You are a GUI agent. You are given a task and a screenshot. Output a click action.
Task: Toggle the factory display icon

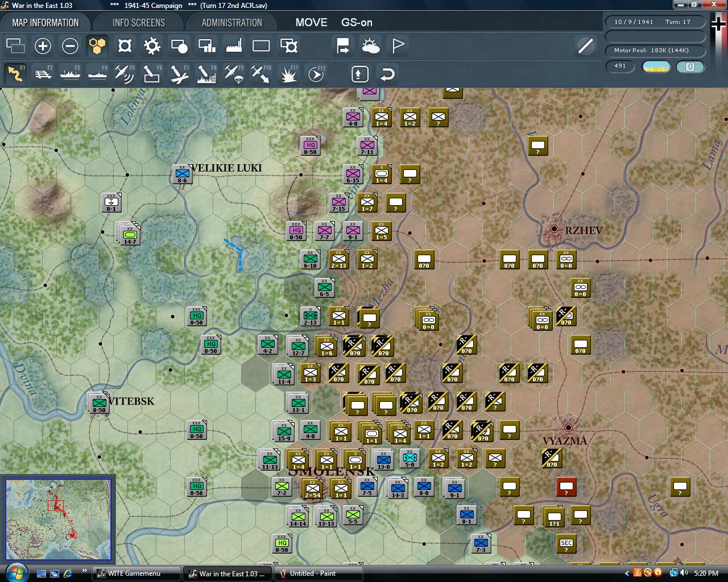pos(234,45)
